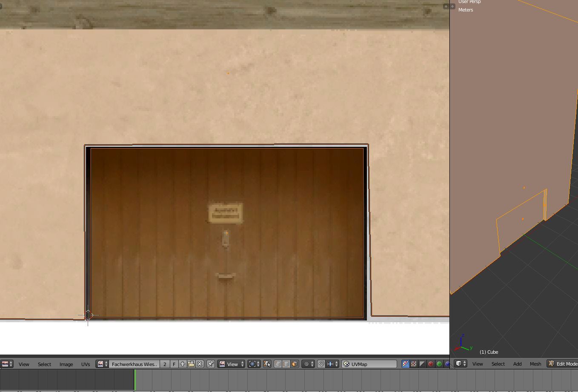578x392 pixels.
Task: Pin the image with pushpin icon
Action: click(210, 364)
